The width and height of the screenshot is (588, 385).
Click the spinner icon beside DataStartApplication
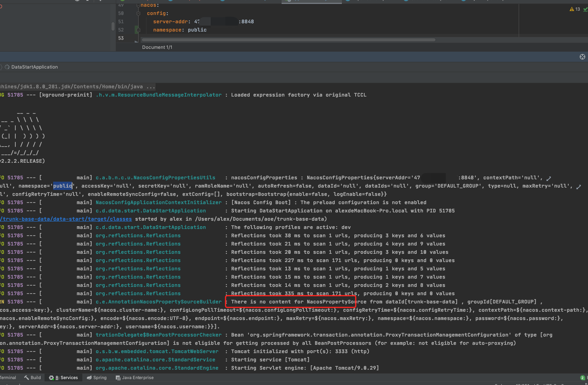(7, 67)
